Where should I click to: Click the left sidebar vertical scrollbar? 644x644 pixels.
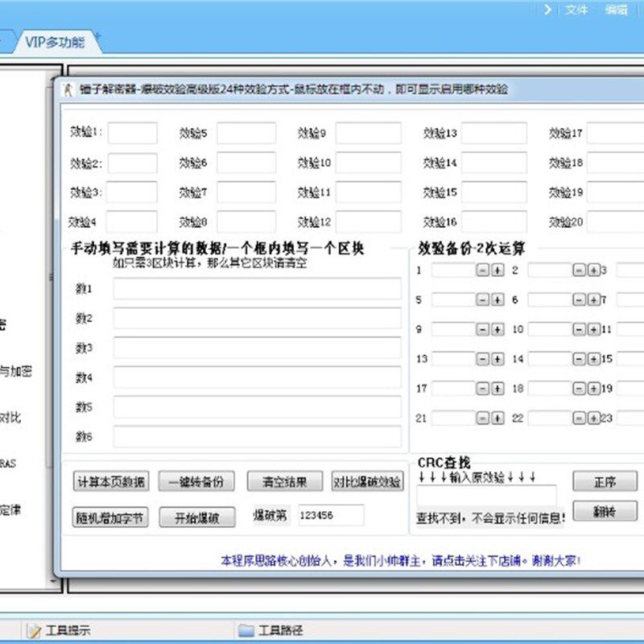51,328
